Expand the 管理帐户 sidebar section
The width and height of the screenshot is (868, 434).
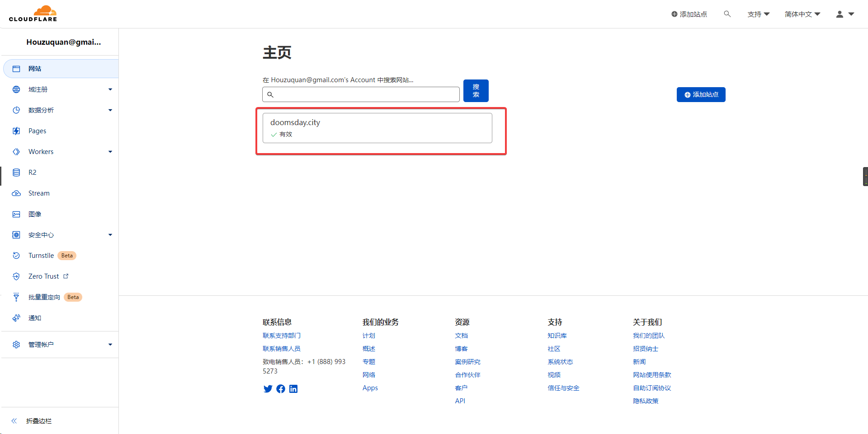coord(110,345)
